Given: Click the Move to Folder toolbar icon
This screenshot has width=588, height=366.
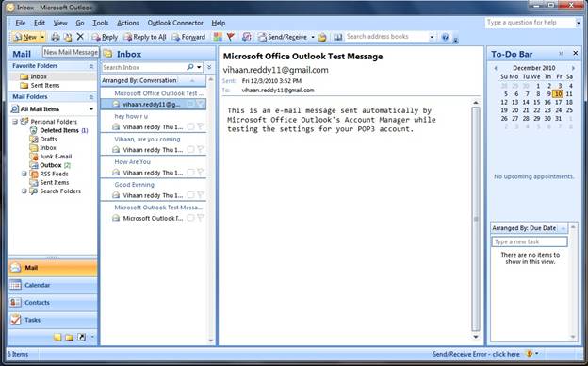Looking at the screenshot, I should pyautogui.click(x=68, y=37).
